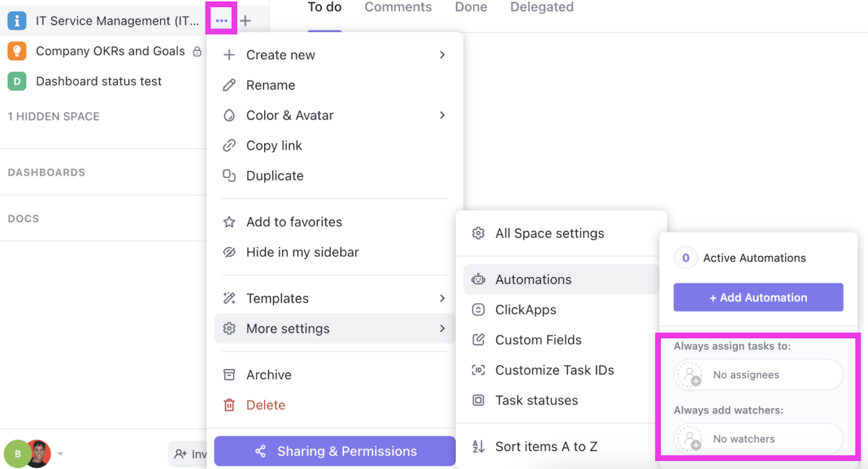Open the No assignees picker
This screenshot has height=469, width=868.
tap(758, 375)
